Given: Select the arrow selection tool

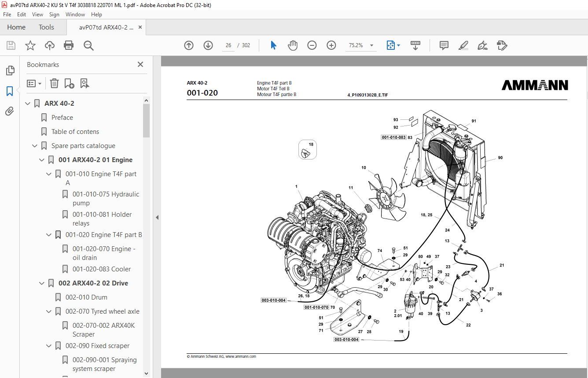Looking at the screenshot, I should pyautogui.click(x=273, y=45).
